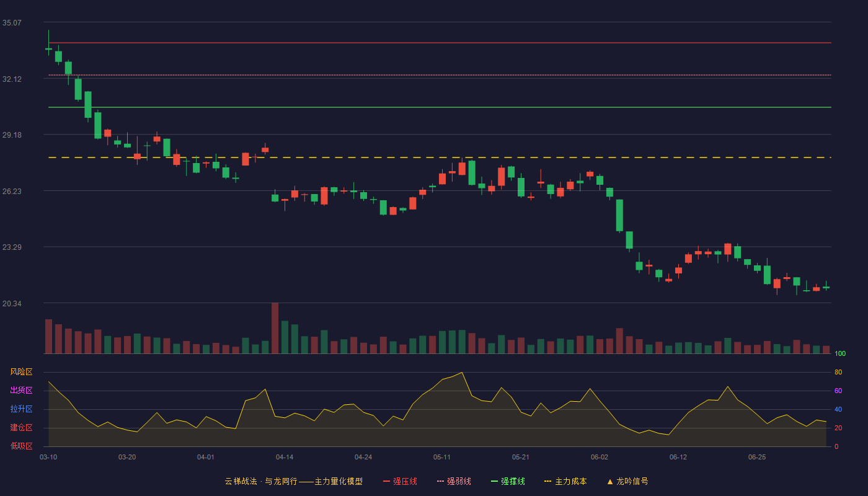Click the 建仓区 zone label

click(21, 428)
